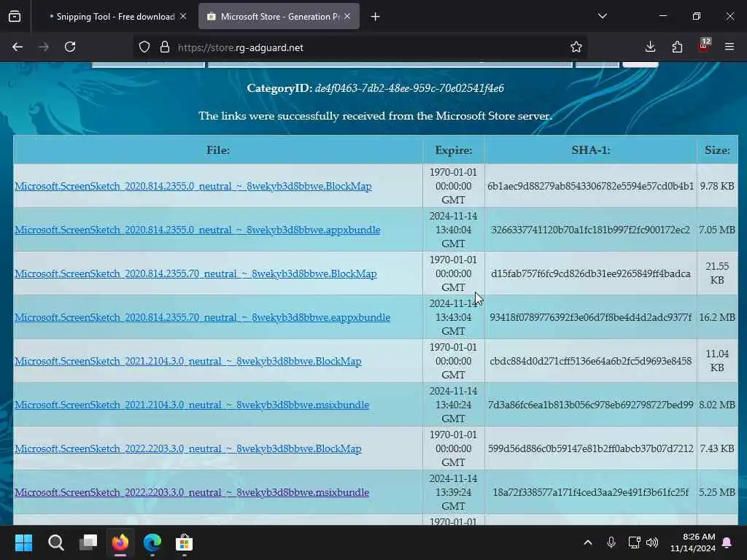The height and width of the screenshot is (560, 747).
Task: Download 2022.2203.3.0 BlockMap file
Action: [x=187, y=448]
